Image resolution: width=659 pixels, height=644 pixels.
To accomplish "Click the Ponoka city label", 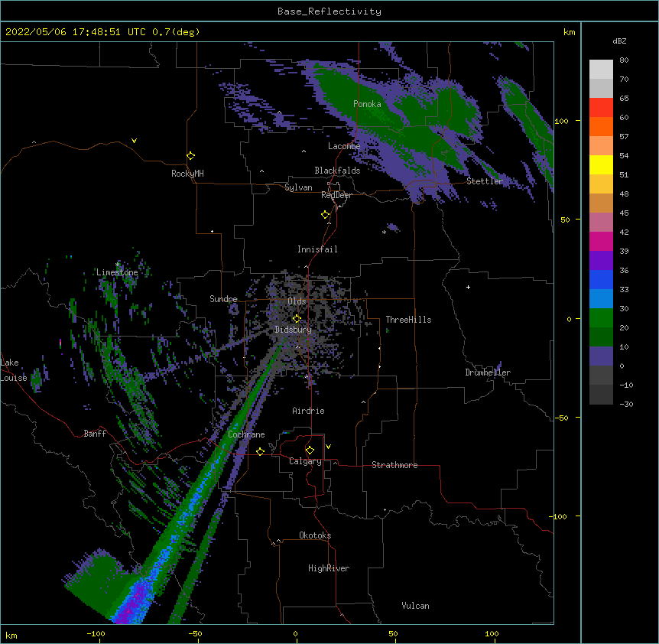I will point(367,104).
